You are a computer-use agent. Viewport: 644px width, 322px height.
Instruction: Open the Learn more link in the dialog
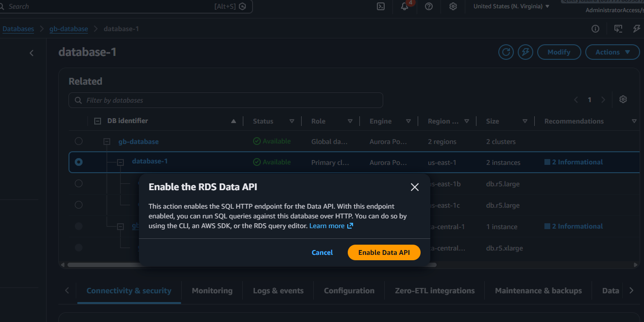click(331, 226)
